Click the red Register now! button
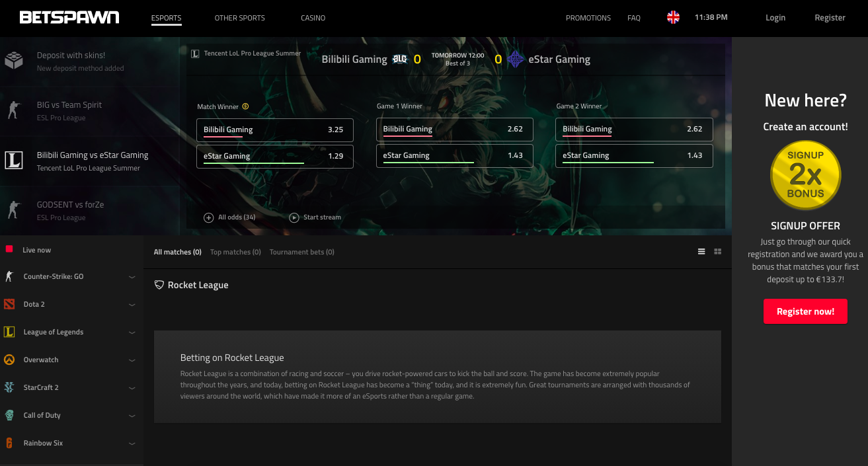 click(x=805, y=311)
